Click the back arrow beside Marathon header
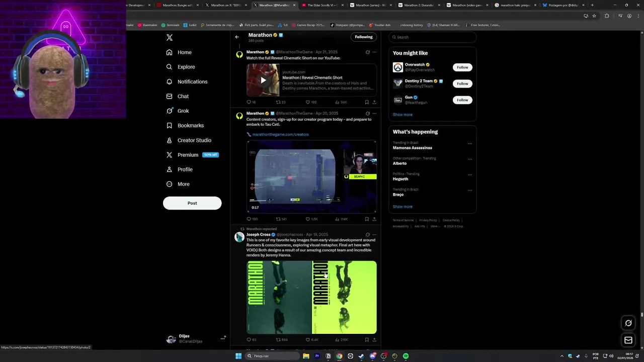 [237, 37]
